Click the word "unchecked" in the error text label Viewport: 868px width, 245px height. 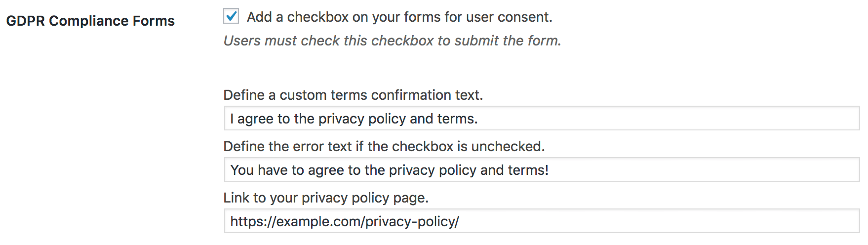508,147
